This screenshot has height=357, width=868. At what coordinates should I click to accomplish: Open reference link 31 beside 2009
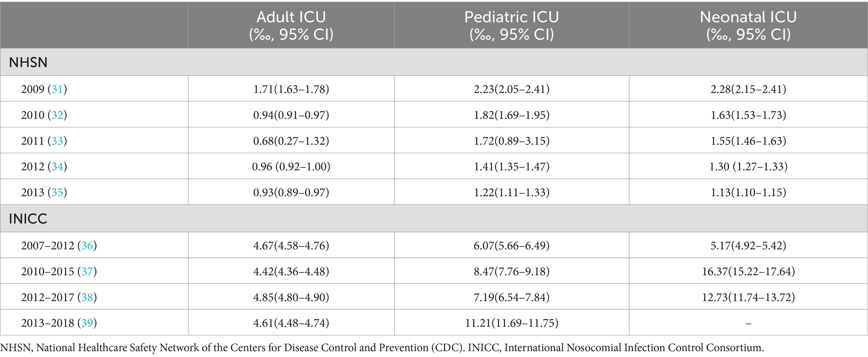tap(57, 89)
